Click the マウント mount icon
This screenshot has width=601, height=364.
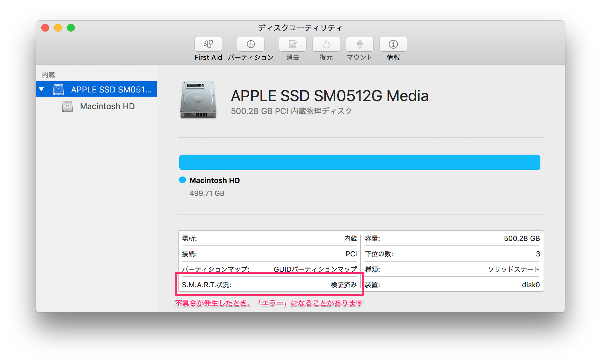360,44
